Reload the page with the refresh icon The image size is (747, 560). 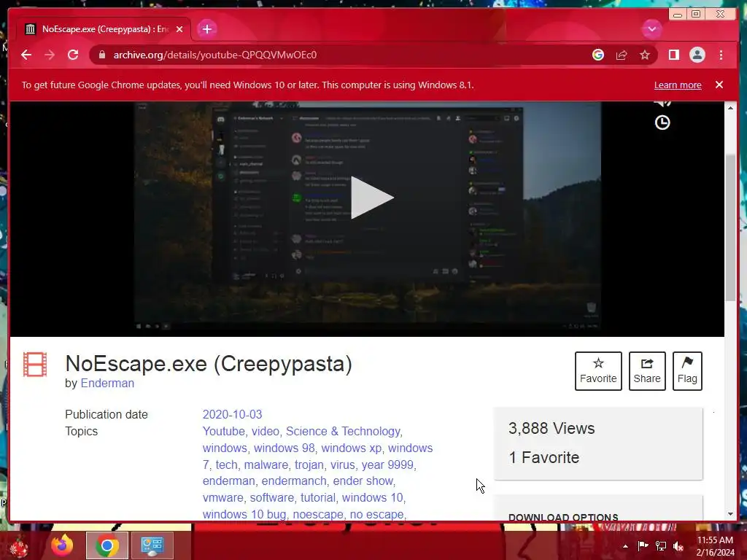[73, 55]
